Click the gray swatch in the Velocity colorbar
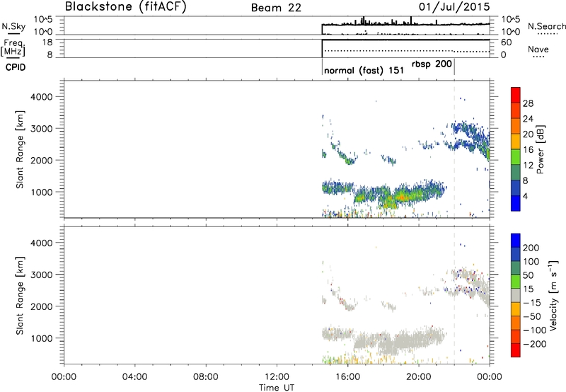This screenshot has height=392, width=566. coord(516,295)
